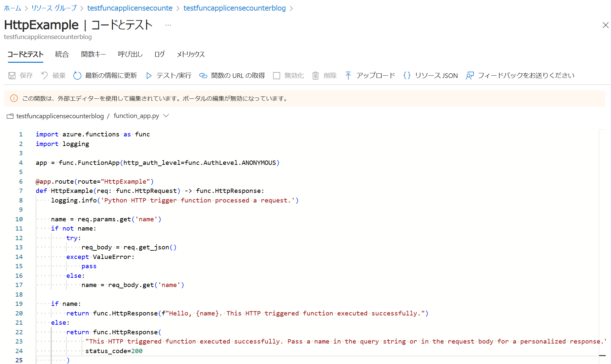Click the Save (保存) floppy disk icon
Viewport: 611px width, 364px height.
(x=12, y=76)
